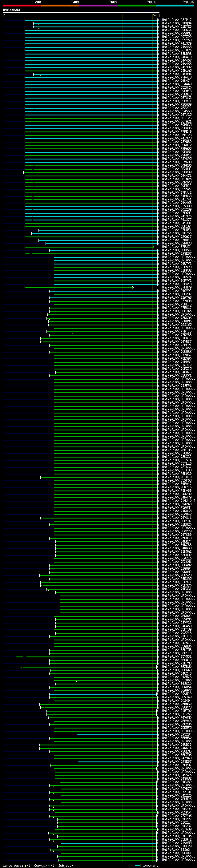Click hit label UniRef100_C4WTV3
Image resolution: width=197 pixels, height=868 pixels.
click(176, 264)
